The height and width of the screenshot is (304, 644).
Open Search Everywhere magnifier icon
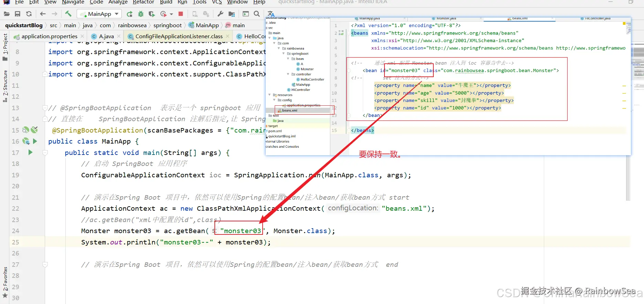(x=257, y=14)
